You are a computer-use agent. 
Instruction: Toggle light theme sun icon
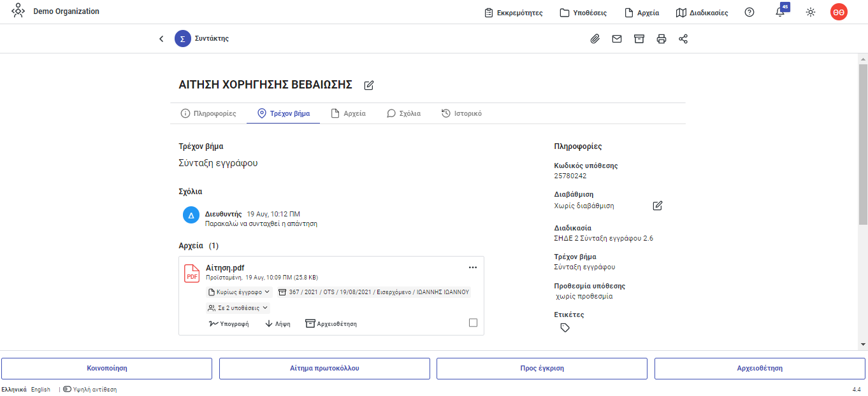pos(811,12)
